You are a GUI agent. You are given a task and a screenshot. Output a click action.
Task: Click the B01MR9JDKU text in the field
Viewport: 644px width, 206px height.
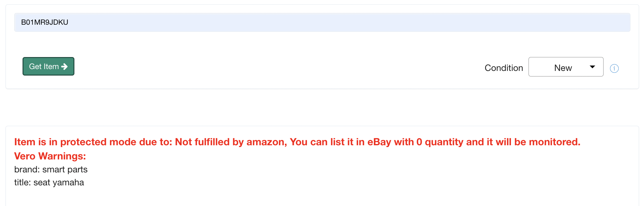tap(44, 22)
